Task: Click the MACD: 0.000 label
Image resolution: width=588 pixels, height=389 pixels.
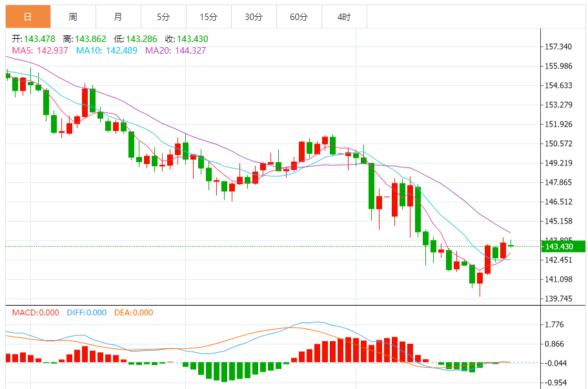Action: click(x=35, y=313)
